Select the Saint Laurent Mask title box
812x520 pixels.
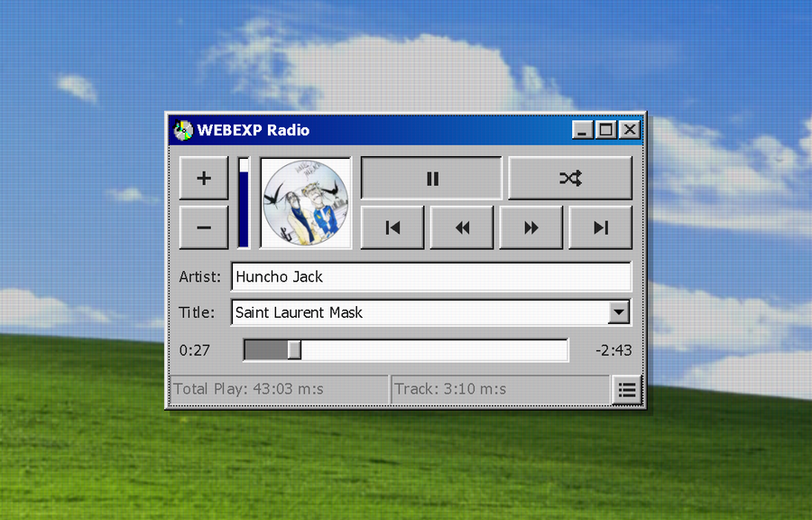pos(431,312)
